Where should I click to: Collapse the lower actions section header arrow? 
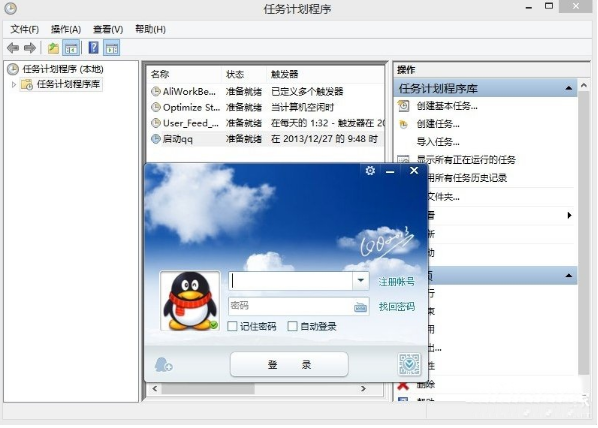click(x=569, y=275)
